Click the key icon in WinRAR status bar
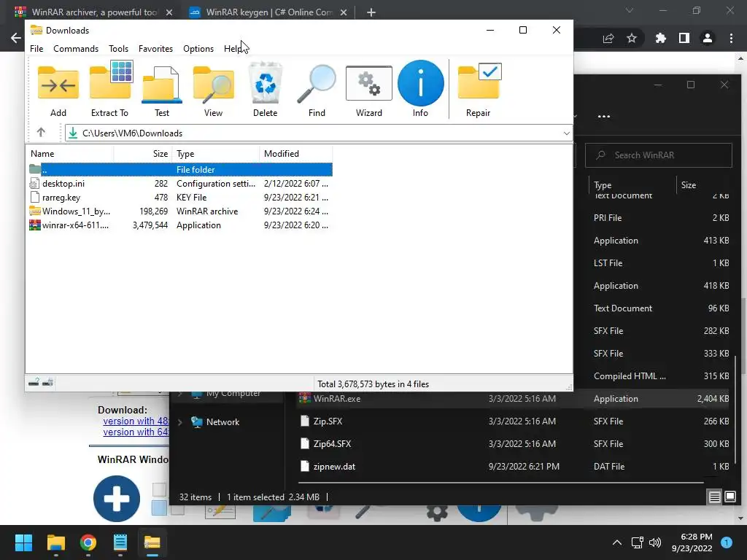 (47, 382)
